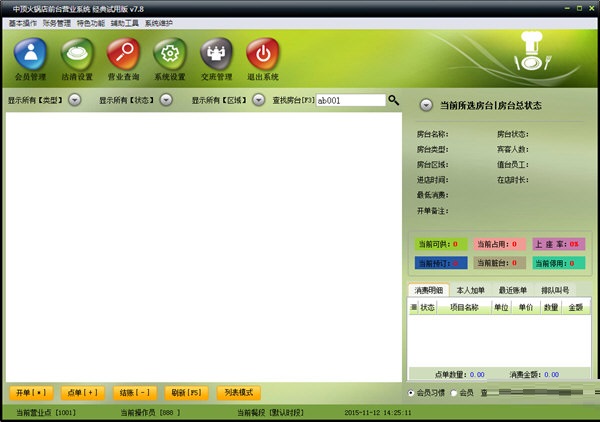600x422 pixels.
Task: Select the 会员 radio button
Action: pyautogui.click(x=454, y=393)
